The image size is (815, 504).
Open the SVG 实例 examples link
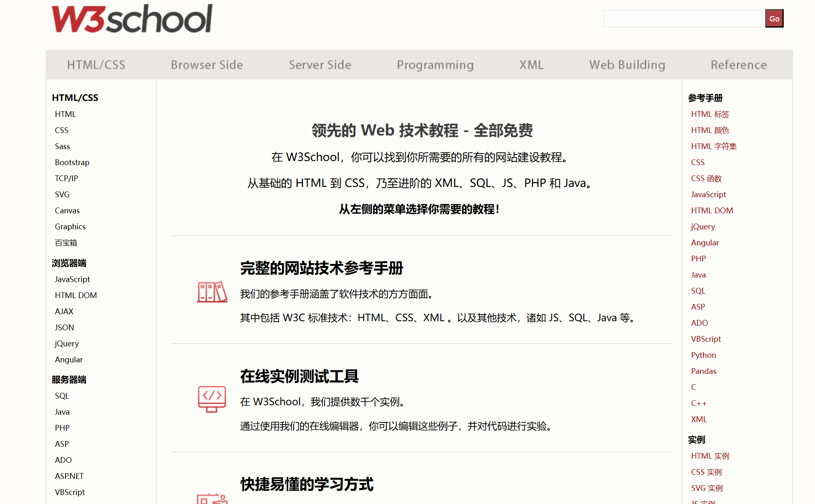707,488
